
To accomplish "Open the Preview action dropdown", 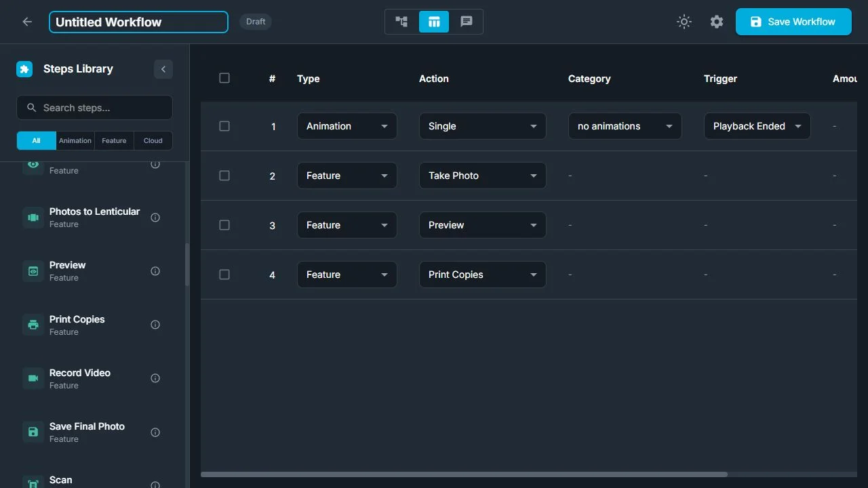I will 483,225.
